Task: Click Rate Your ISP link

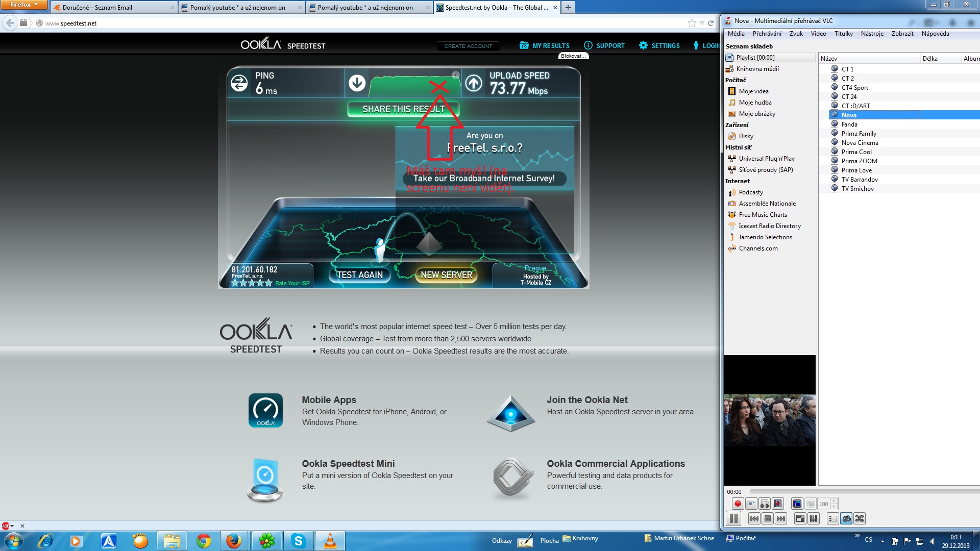Action: tap(292, 283)
